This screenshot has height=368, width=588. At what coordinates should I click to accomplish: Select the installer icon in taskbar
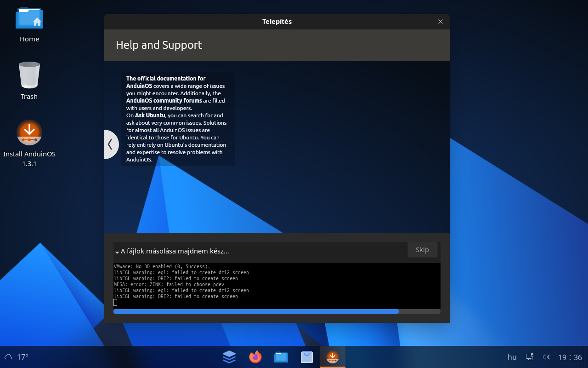pyautogui.click(x=333, y=357)
